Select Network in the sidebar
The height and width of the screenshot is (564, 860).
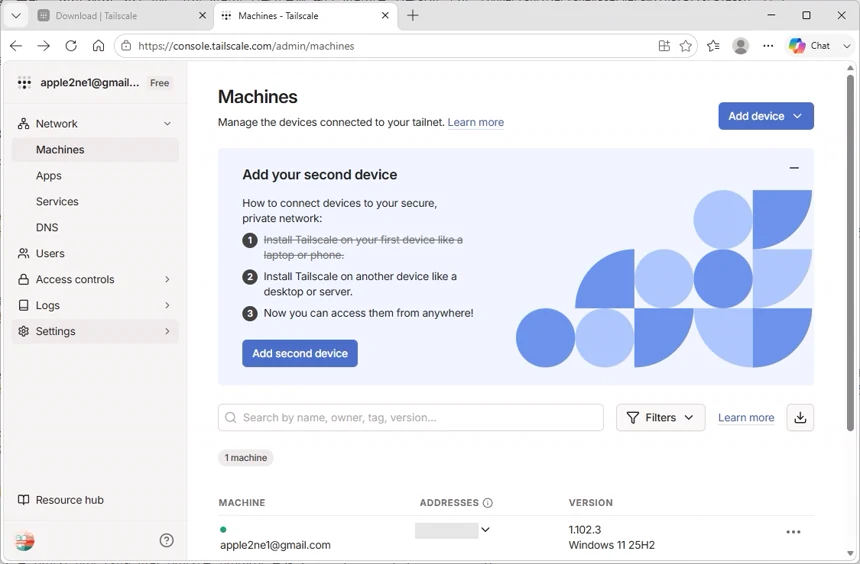(56, 123)
